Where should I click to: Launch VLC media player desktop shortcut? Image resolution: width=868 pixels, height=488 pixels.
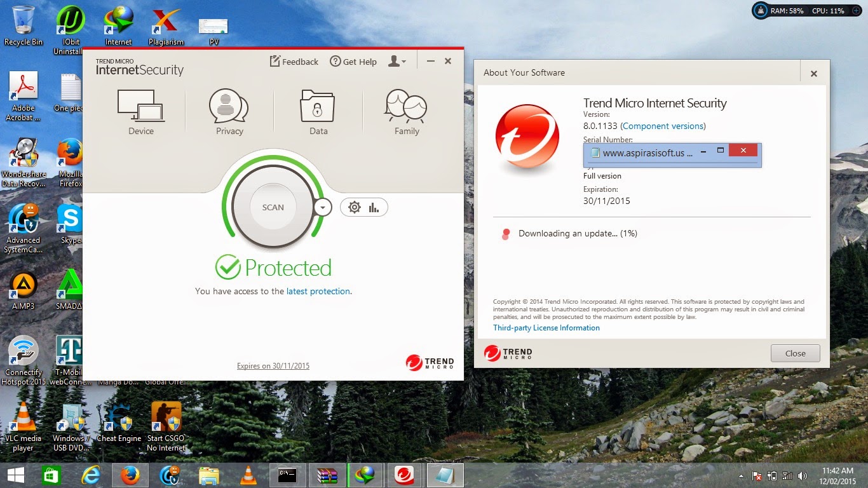[x=24, y=426]
